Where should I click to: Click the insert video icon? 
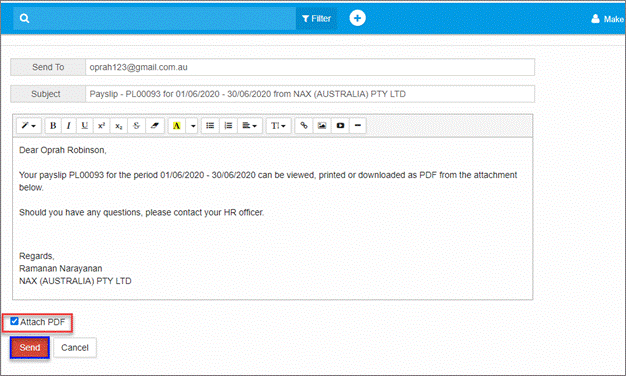[340, 126]
